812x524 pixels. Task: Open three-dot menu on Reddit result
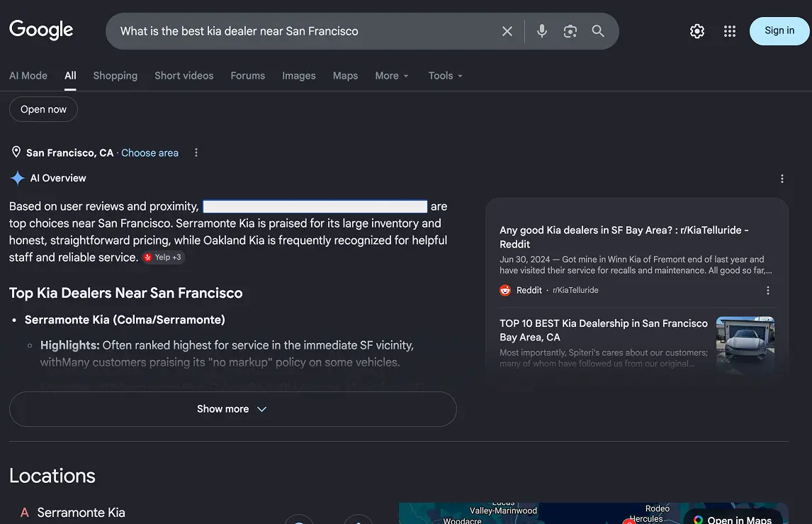click(767, 290)
